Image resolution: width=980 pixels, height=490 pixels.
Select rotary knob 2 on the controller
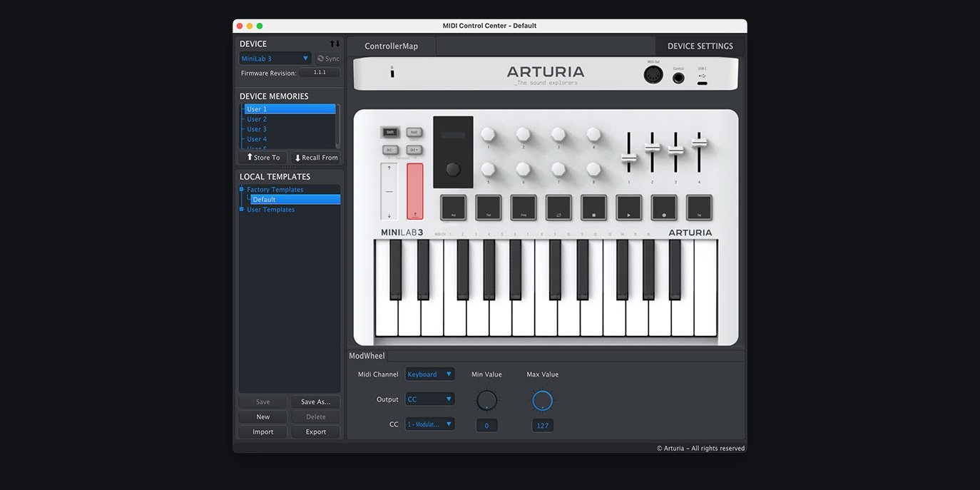(523, 134)
